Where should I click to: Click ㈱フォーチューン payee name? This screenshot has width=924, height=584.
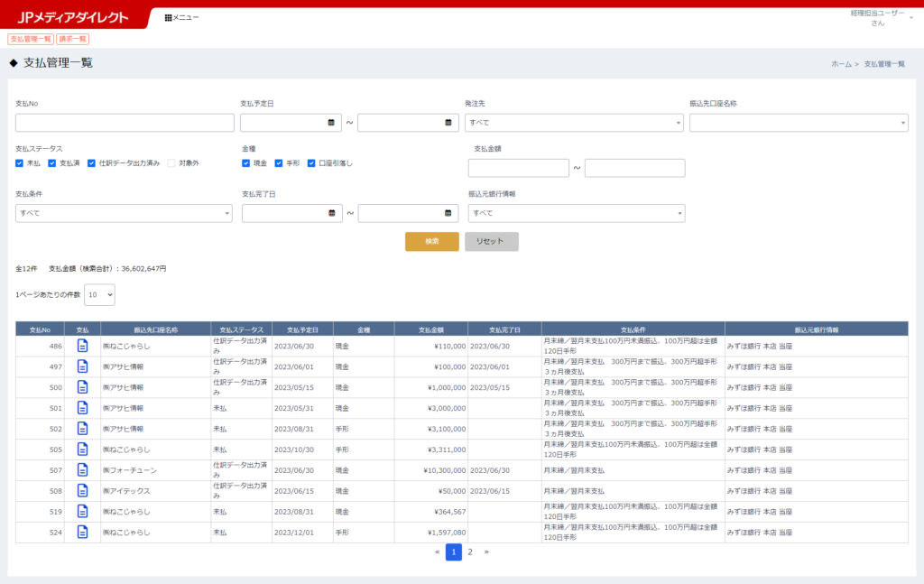pos(130,470)
